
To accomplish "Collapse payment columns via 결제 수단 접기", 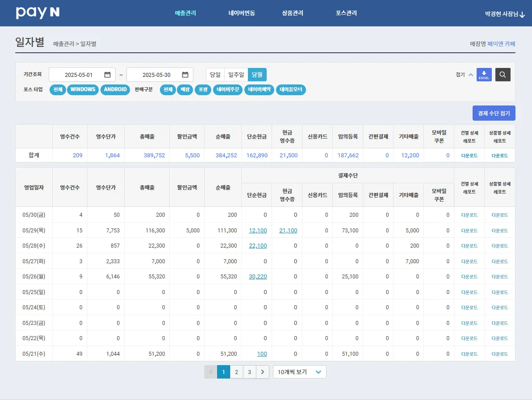I will click(x=494, y=114).
